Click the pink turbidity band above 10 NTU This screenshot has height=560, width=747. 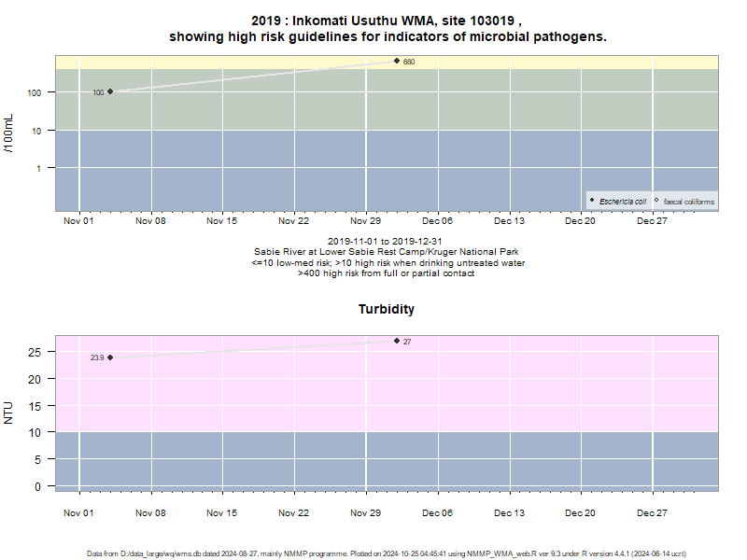(x=387, y=384)
